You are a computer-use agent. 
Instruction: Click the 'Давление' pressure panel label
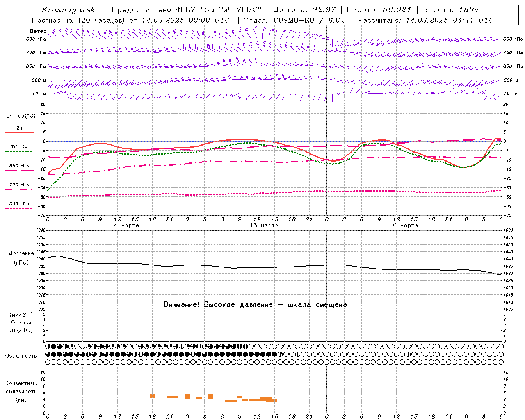[21, 253]
